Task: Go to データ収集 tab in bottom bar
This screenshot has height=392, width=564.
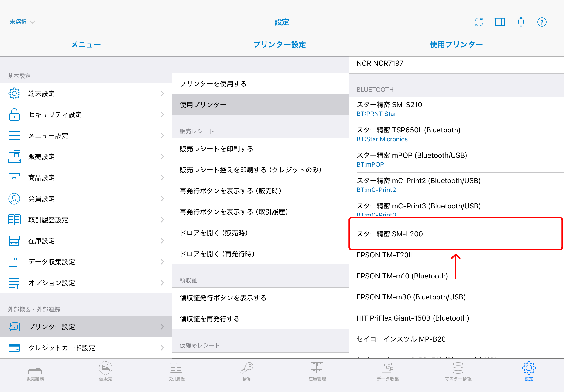Action: coord(388,371)
